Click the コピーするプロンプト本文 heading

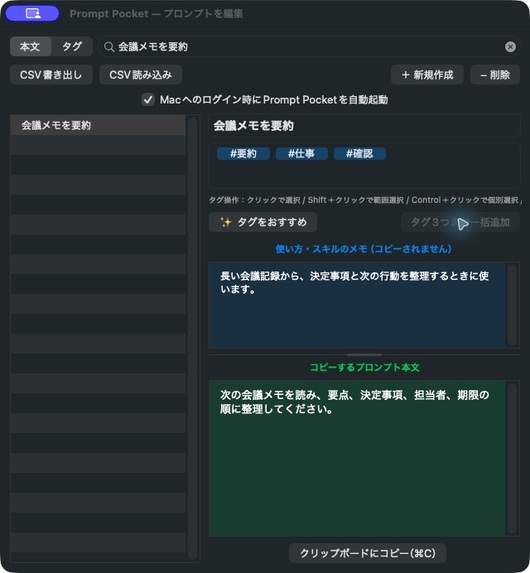364,367
